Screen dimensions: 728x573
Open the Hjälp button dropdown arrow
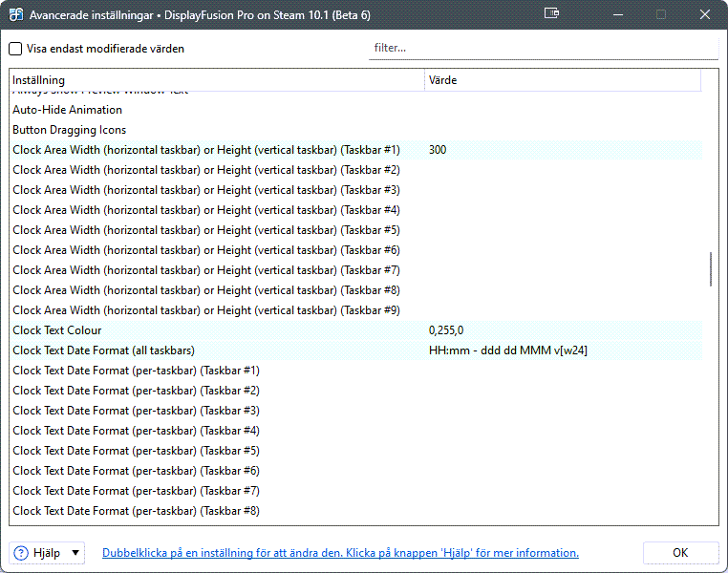click(75, 553)
